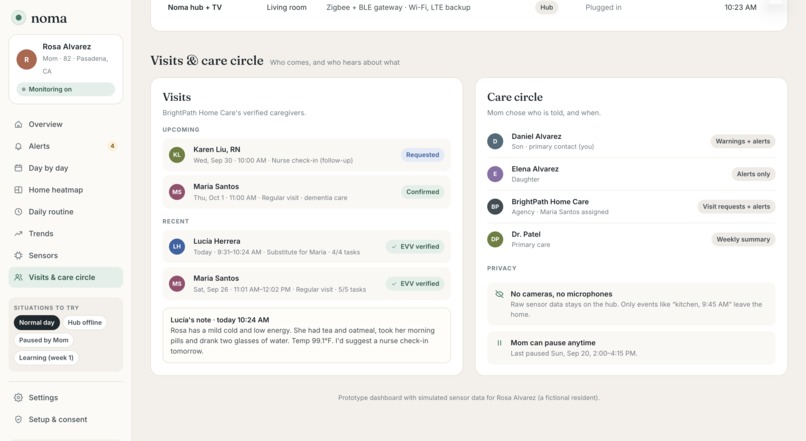Click the MS avatar on the Thu, Oct 1 visit

pos(177,192)
